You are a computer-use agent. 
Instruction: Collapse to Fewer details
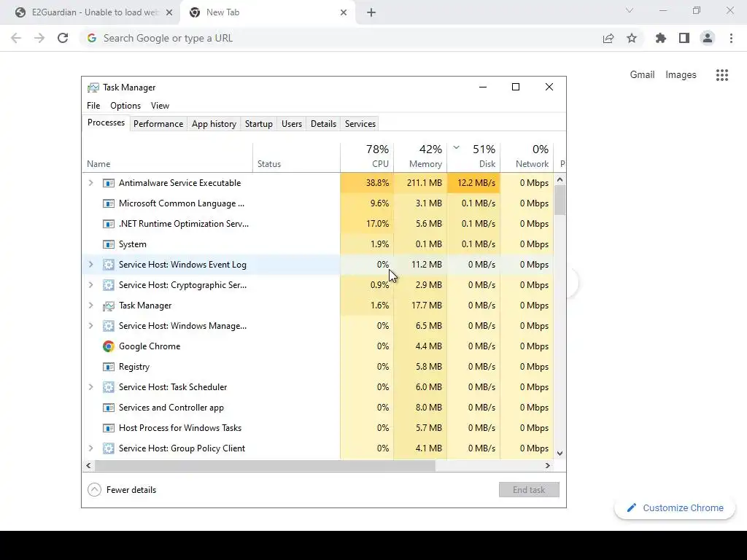[122, 490]
